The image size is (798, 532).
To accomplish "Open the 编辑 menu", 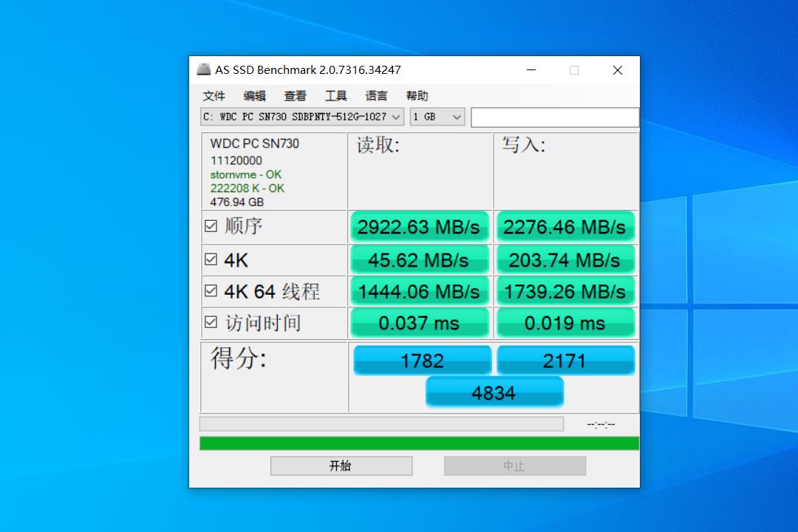I will point(254,95).
